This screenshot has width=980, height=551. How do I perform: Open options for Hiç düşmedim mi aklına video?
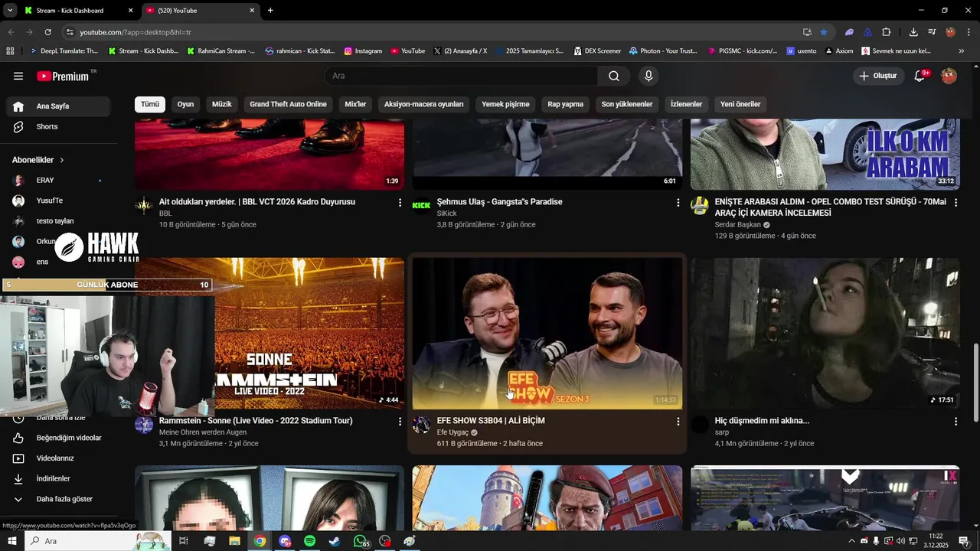(x=955, y=422)
